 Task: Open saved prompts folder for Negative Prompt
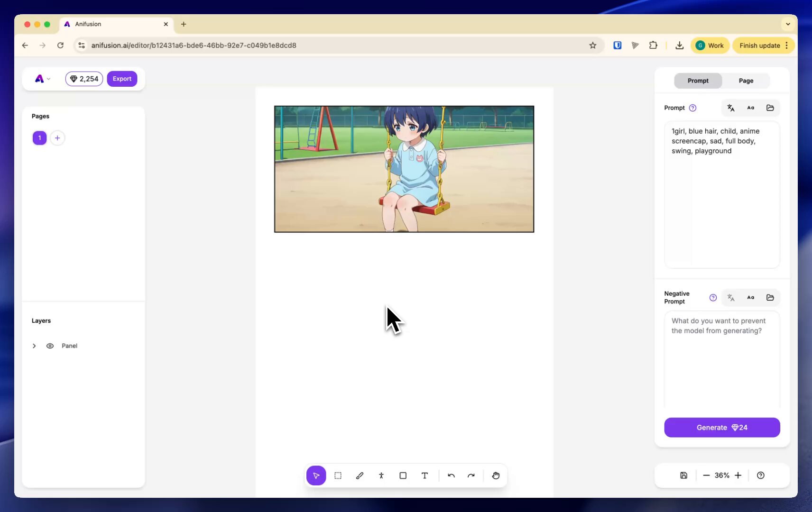(770, 298)
